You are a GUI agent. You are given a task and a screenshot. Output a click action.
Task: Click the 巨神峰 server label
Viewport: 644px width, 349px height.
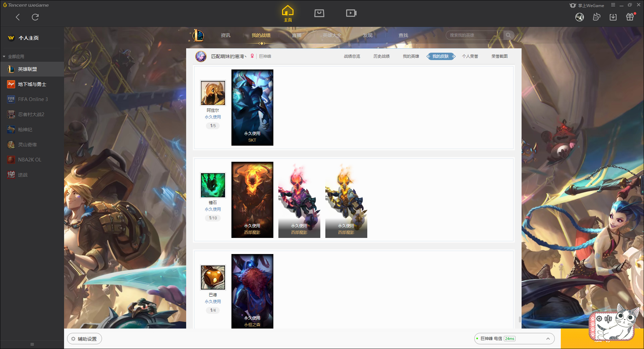click(265, 56)
